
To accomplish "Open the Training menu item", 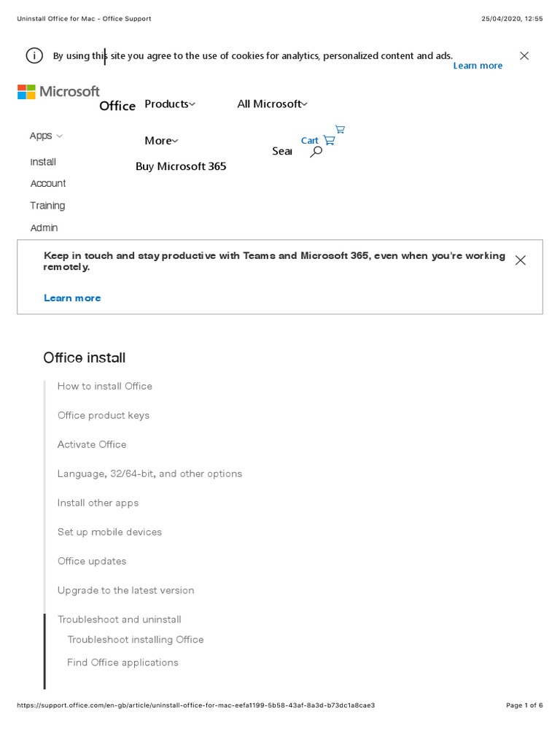I will [47, 205].
